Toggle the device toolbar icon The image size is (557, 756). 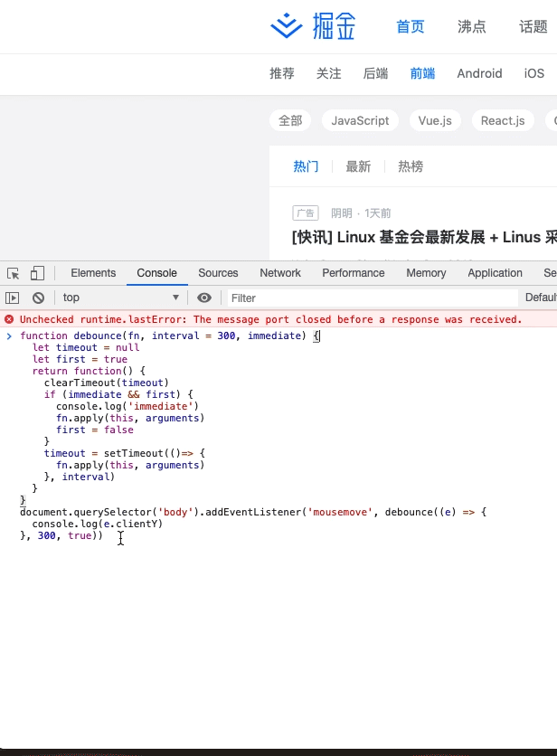[x=37, y=273]
